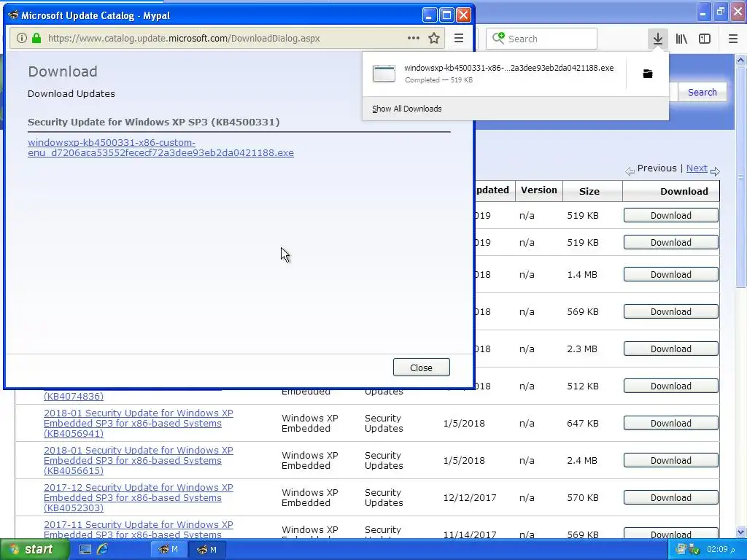Click the green padlock security icon
Viewport: 747px width, 560px height.
click(36, 38)
